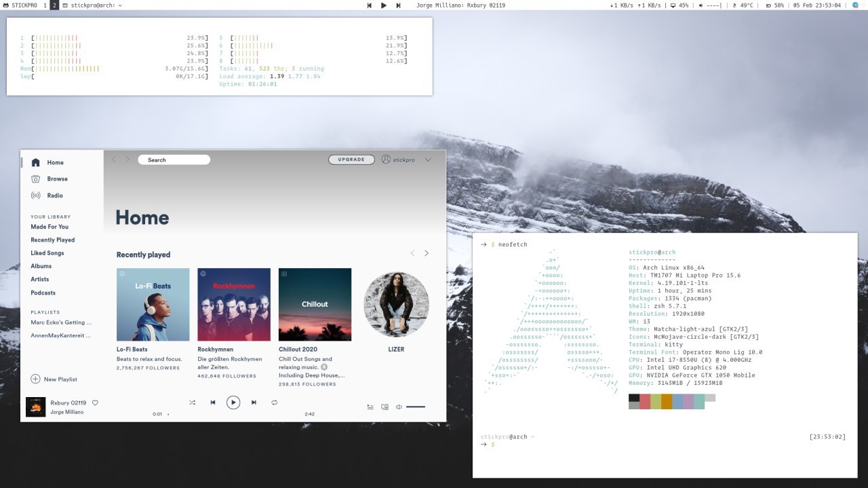Screen dimensions: 868x488
Task: Click the stickpro user avatar icon
Action: pyautogui.click(x=386, y=159)
